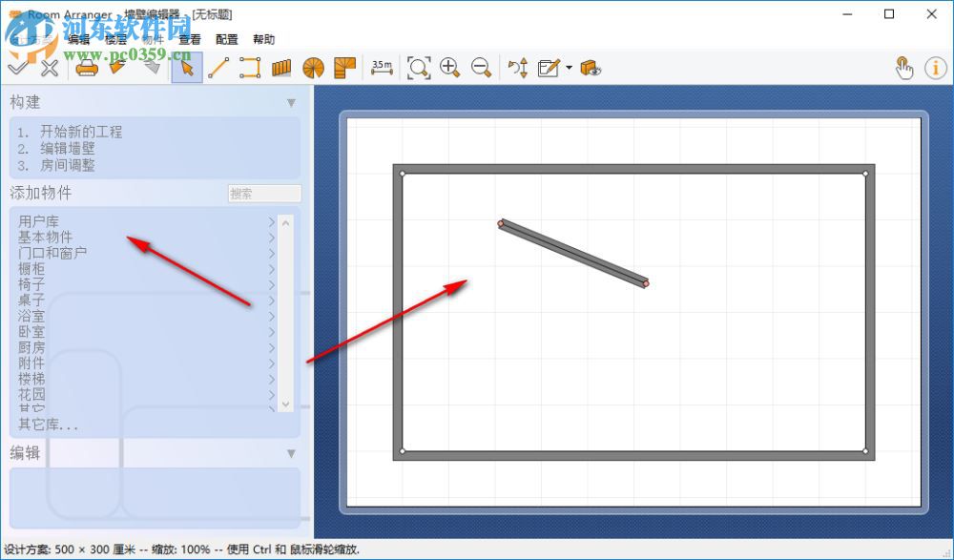Select the diagonal wall's lower-right endpoint
Screen dimensions: 954x560
coord(646,283)
